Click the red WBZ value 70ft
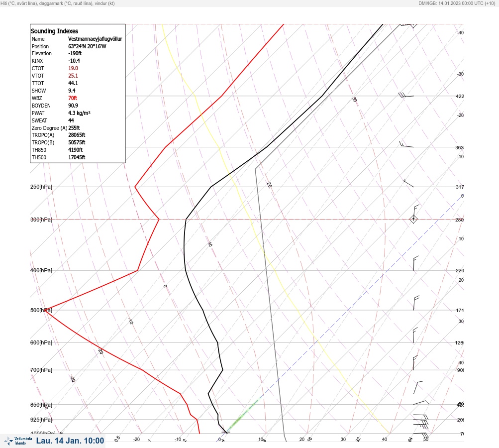499x448 pixels. (73, 98)
